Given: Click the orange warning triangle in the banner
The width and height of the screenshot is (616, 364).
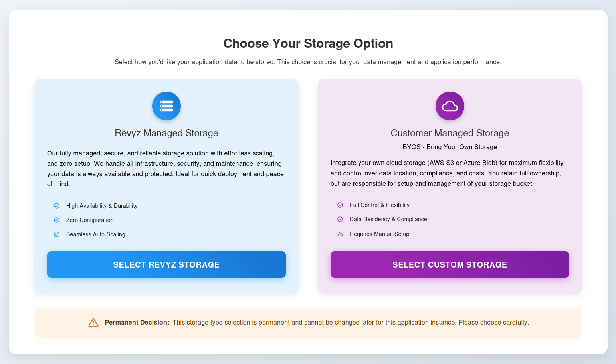Looking at the screenshot, I should pyautogui.click(x=93, y=322).
